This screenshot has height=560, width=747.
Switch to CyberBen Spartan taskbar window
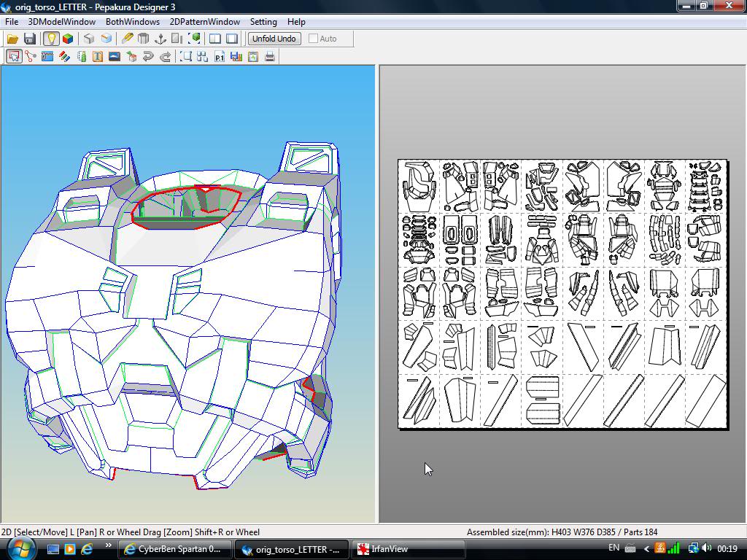tap(174, 549)
